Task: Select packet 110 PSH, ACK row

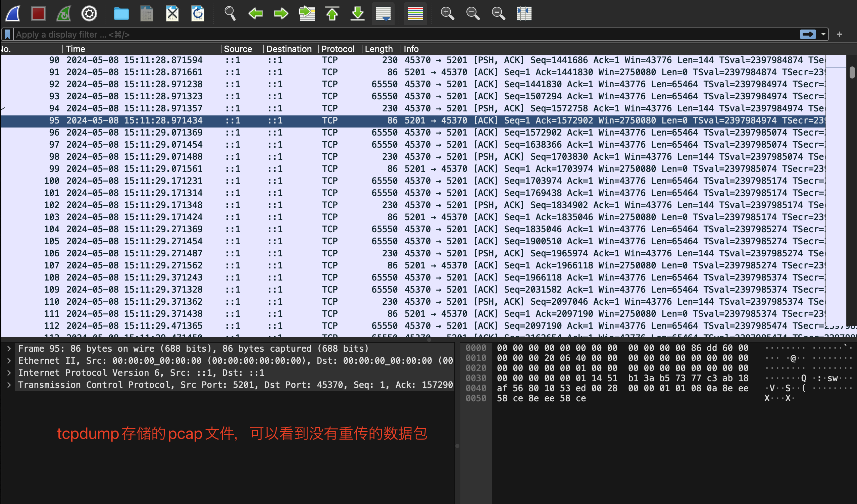Action: 413,302
